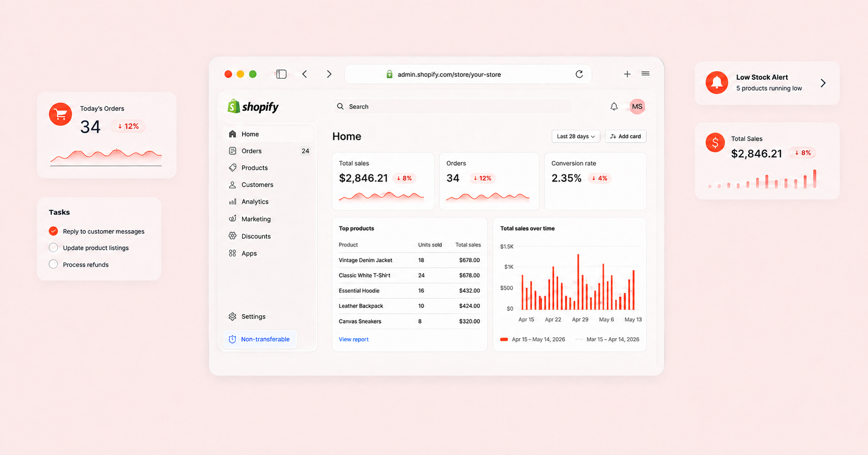Go forward with the browser forward arrow
868x455 pixels.
tap(329, 74)
